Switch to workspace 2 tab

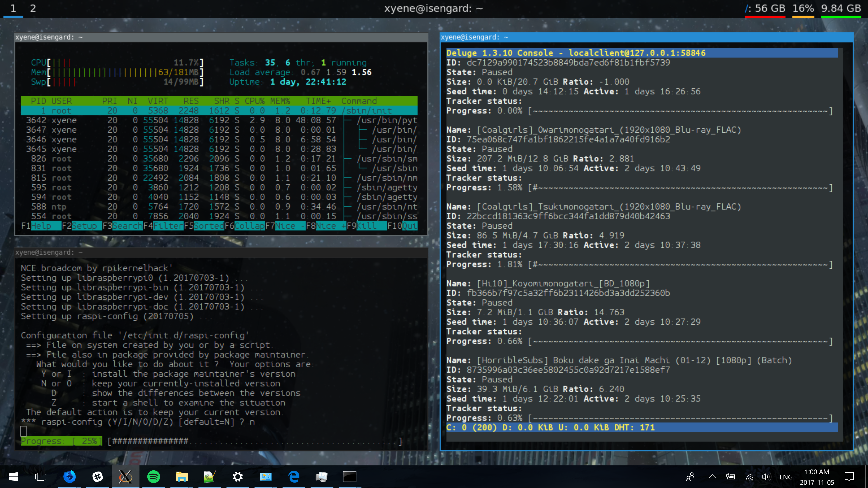click(33, 8)
